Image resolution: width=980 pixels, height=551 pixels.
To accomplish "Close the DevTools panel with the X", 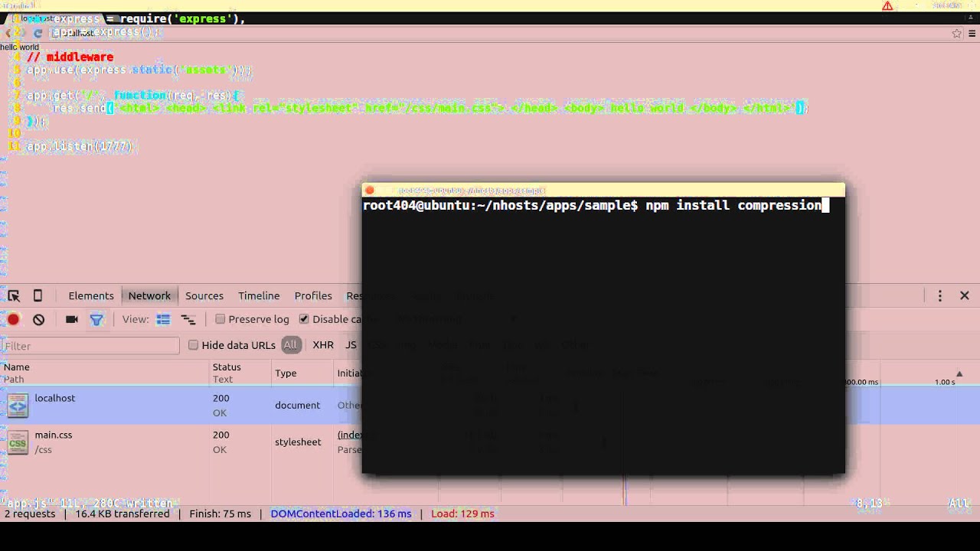I will pyautogui.click(x=965, y=295).
